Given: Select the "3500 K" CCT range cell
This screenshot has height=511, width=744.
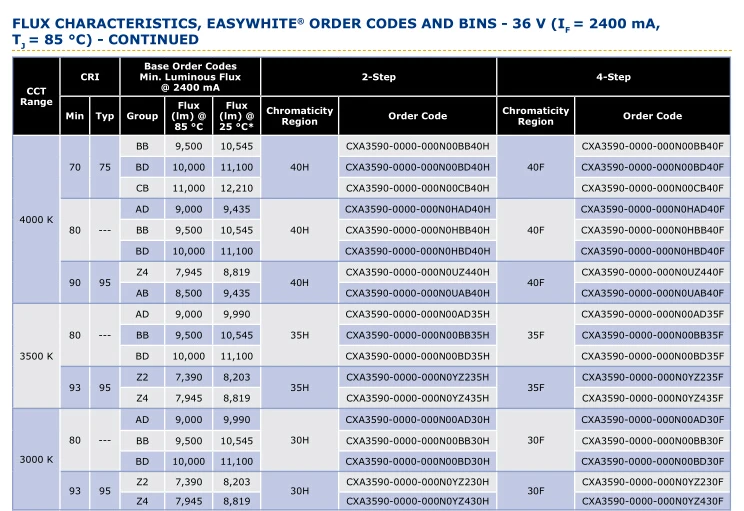Looking at the screenshot, I should [36, 356].
